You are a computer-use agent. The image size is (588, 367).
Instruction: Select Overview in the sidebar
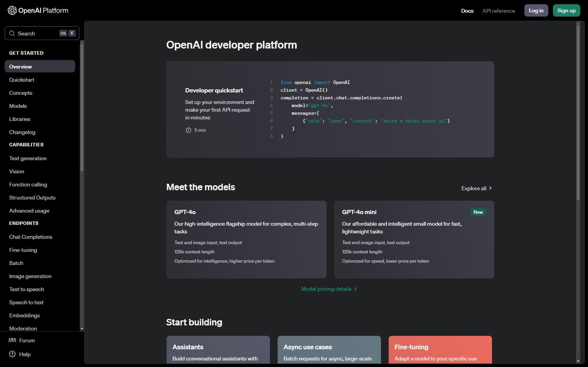tap(40, 67)
